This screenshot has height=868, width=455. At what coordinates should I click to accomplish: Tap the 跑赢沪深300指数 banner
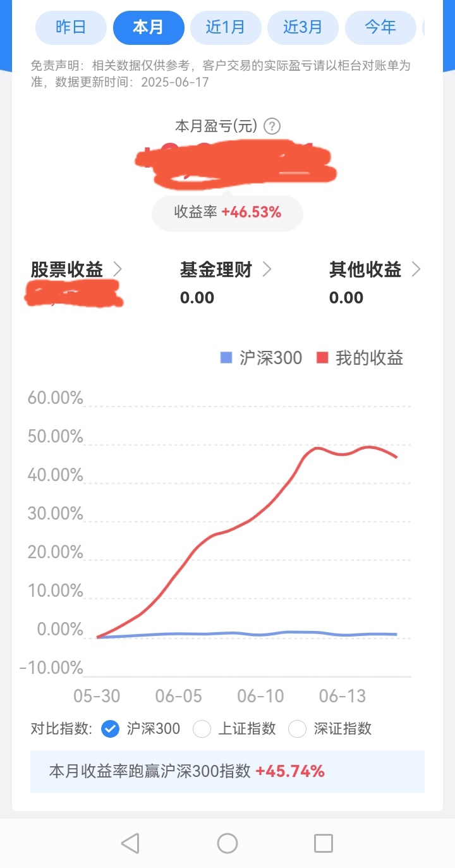click(227, 771)
